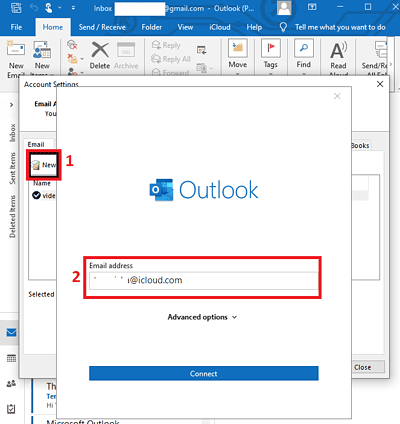
Task: Switch to the iCloud ribbon tab
Action: 220,27
